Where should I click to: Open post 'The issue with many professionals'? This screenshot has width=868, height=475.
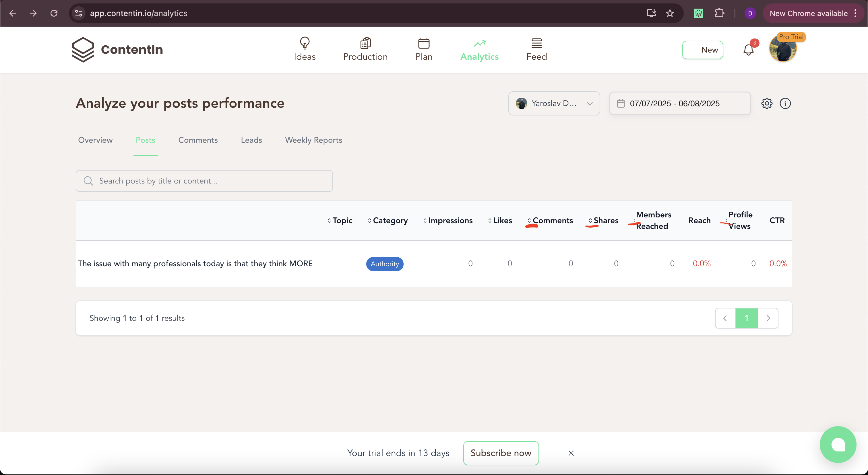195,264
